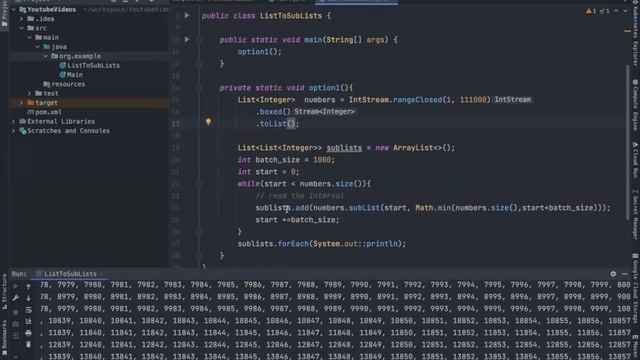Print the console output
The height and width of the screenshot is (360, 640).
click(x=28, y=333)
